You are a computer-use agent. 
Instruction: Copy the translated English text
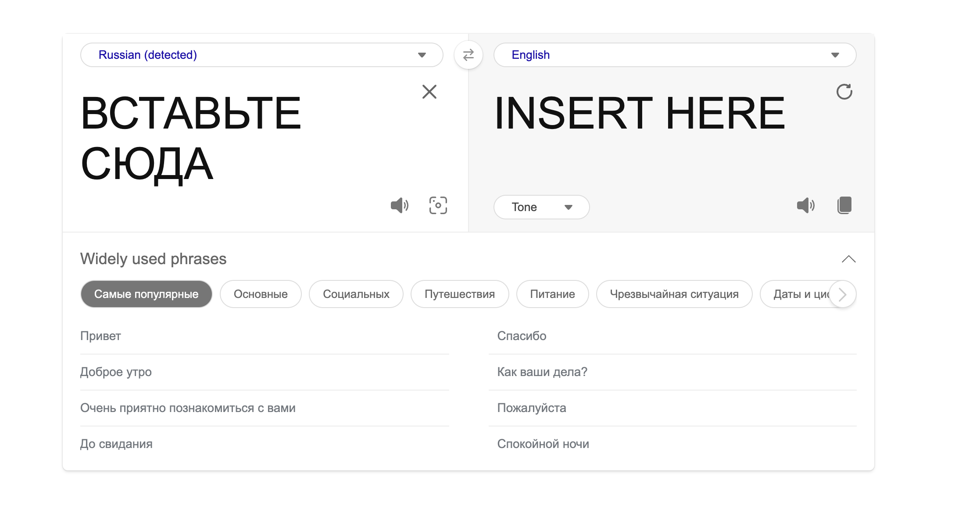point(844,205)
